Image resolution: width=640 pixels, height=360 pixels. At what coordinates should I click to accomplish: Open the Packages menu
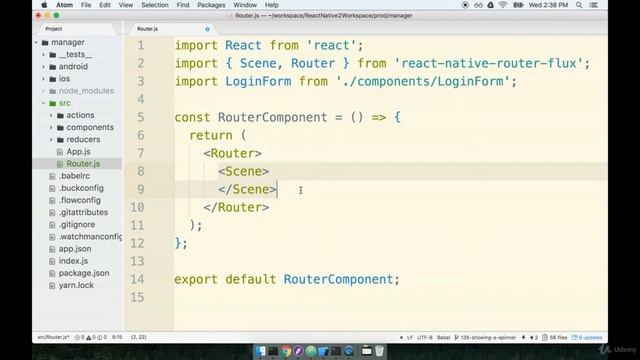211,5
